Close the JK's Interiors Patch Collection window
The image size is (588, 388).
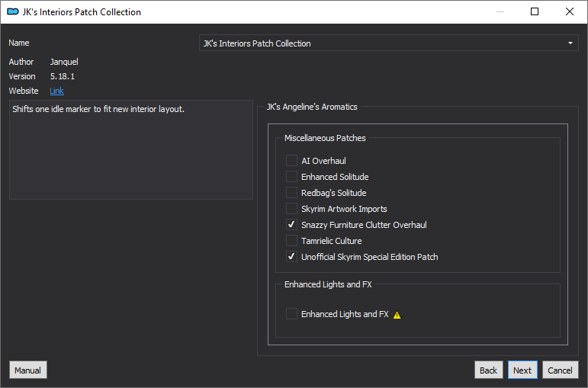pyautogui.click(x=569, y=11)
